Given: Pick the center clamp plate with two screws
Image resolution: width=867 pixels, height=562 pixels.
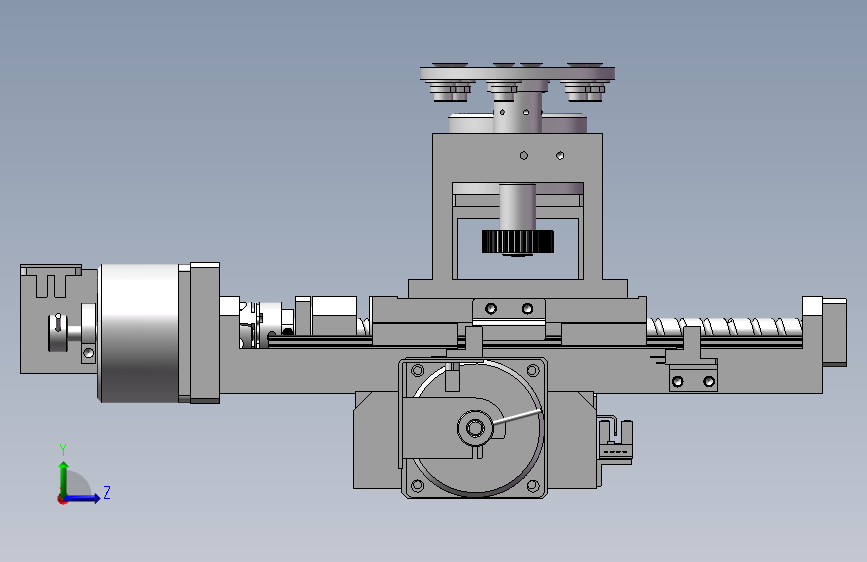Looking at the screenshot, I should pos(509,311).
